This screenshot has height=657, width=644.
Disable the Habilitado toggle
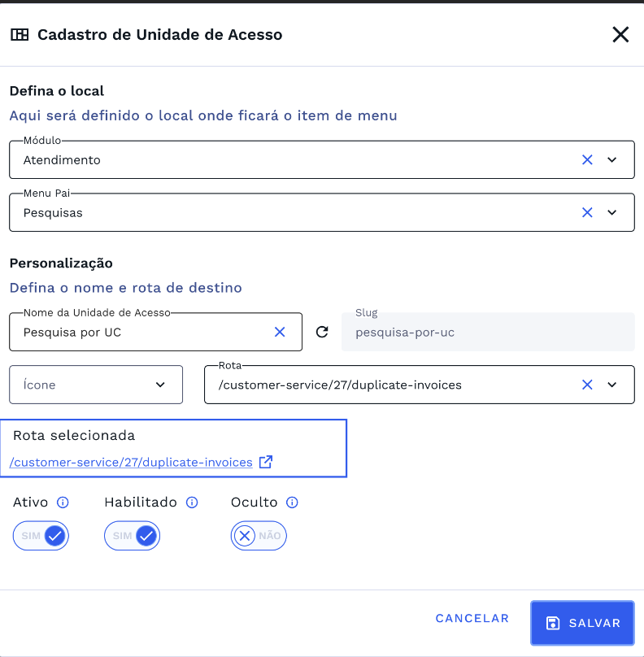tap(132, 535)
